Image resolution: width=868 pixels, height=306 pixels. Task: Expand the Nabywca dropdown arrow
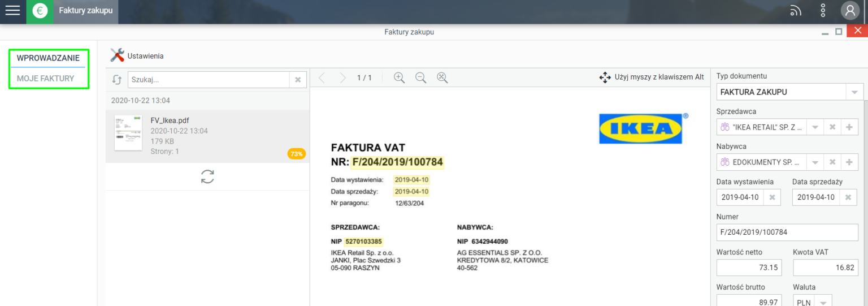815,162
